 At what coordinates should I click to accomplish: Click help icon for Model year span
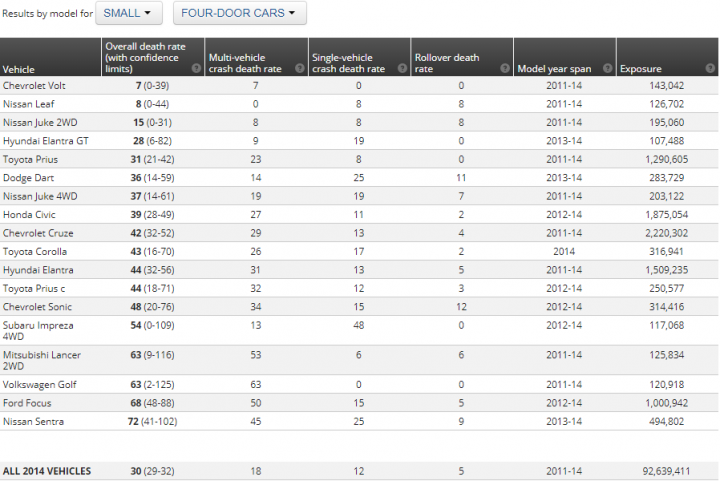click(608, 68)
